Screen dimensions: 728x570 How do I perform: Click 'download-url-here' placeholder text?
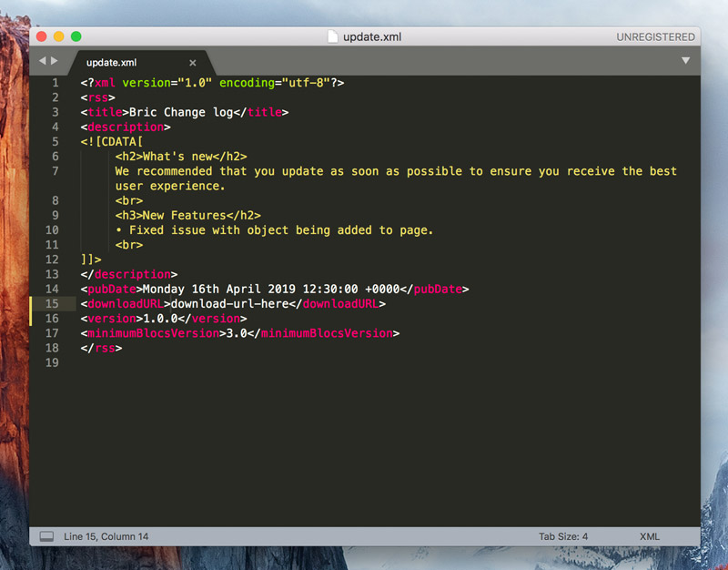(230, 304)
